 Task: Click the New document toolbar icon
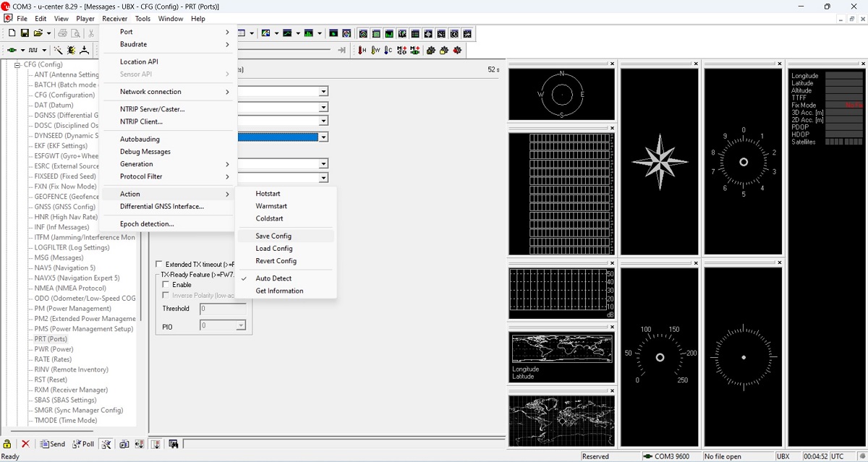coord(12,33)
